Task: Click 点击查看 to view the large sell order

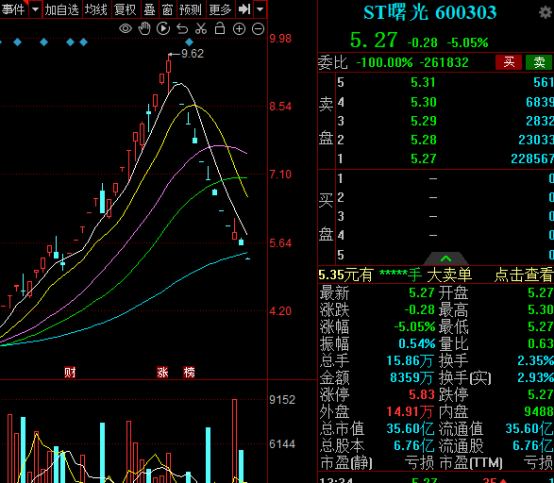Action: click(x=523, y=275)
